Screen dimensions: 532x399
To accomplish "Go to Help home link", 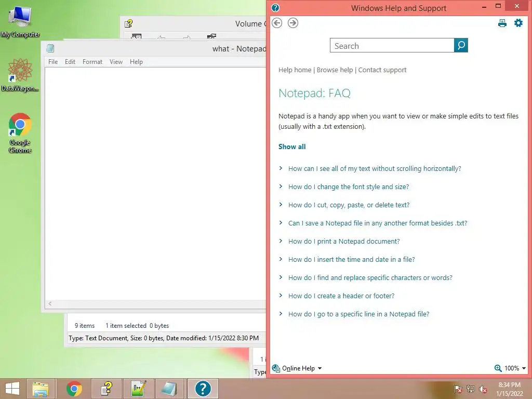I will [295, 70].
